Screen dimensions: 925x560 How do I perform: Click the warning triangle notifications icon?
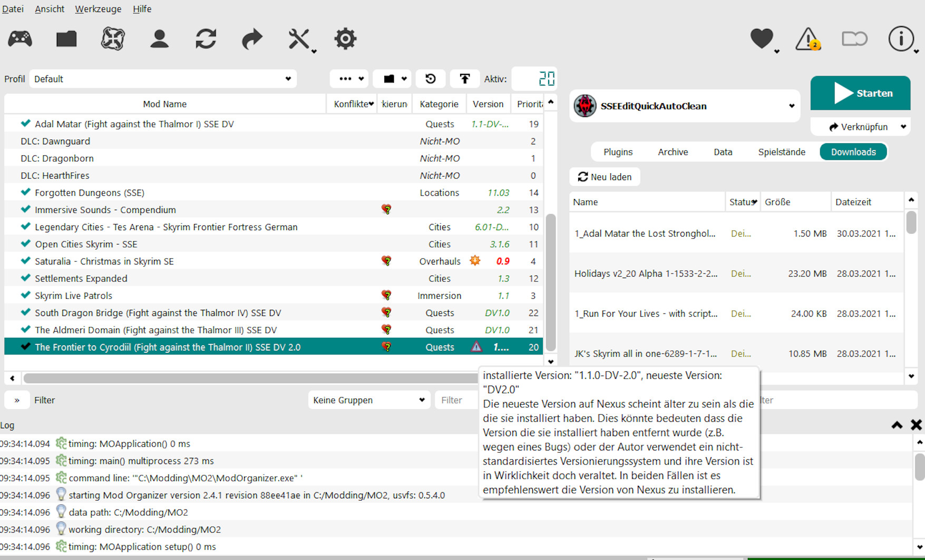click(807, 39)
